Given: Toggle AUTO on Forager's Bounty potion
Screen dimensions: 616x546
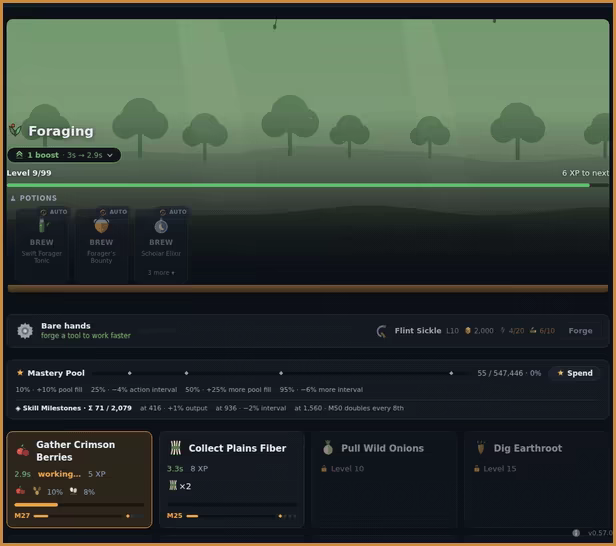Looking at the screenshot, I should [113, 212].
